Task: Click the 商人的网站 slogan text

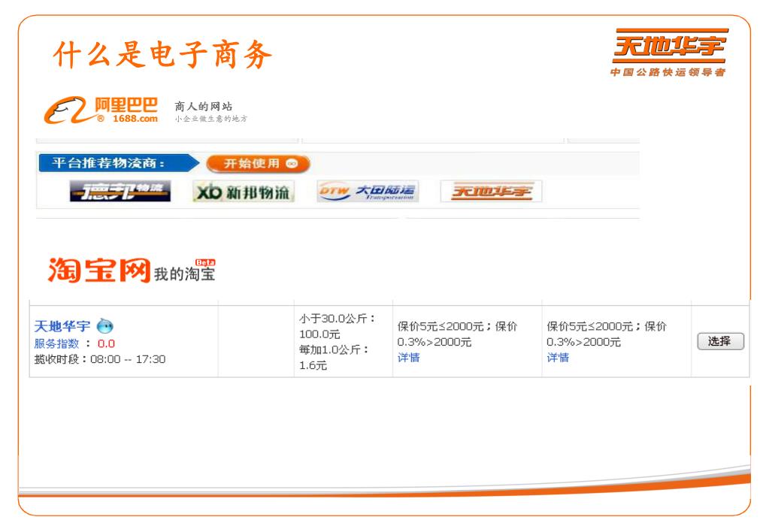Action: (204, 107)
